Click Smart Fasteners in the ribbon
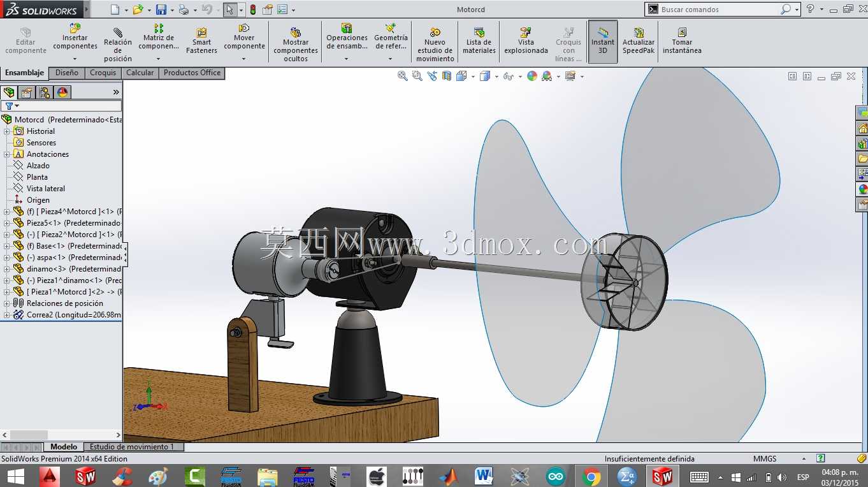The image size is (868, 487). [x=201, y=41]
